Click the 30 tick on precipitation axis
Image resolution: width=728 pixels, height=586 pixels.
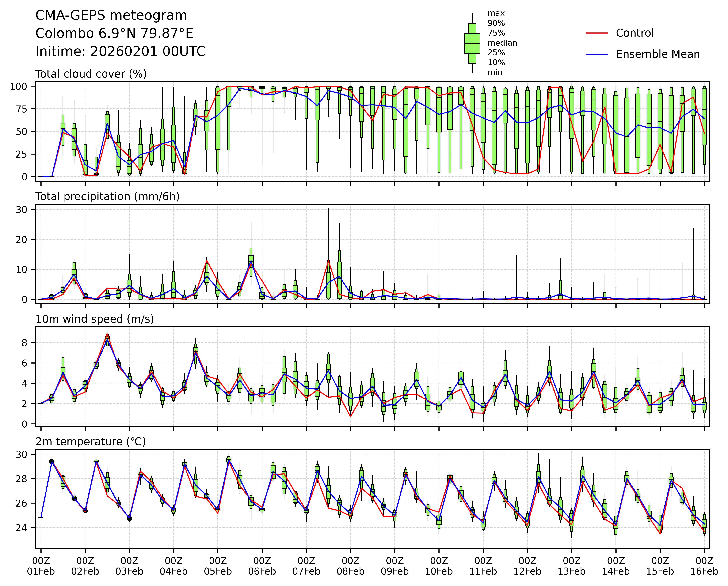pyautogui.click(x=21, y=210)
